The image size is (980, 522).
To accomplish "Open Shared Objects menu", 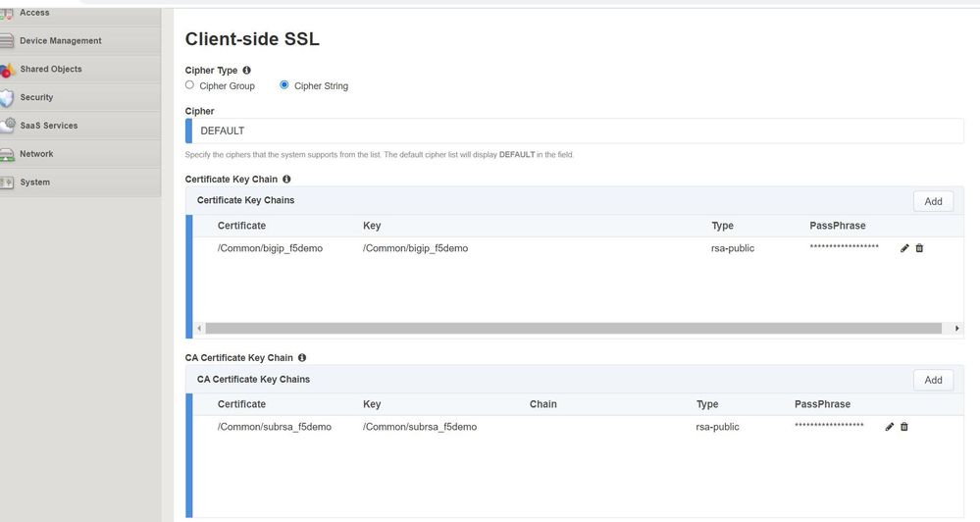I will click(x=50, y=70).
